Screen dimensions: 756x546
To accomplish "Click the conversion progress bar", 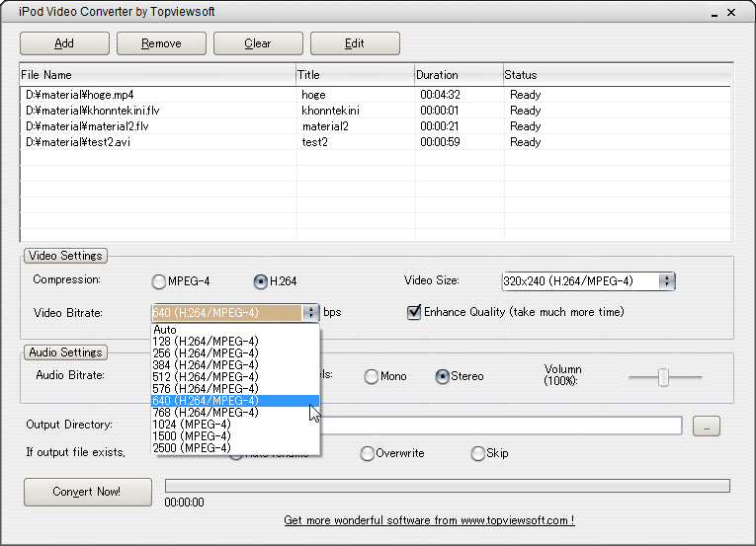I will [x=448, y=486].
